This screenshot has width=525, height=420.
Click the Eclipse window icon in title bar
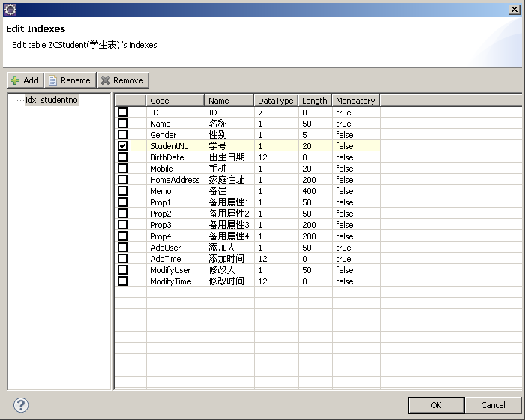click(10, 9)
